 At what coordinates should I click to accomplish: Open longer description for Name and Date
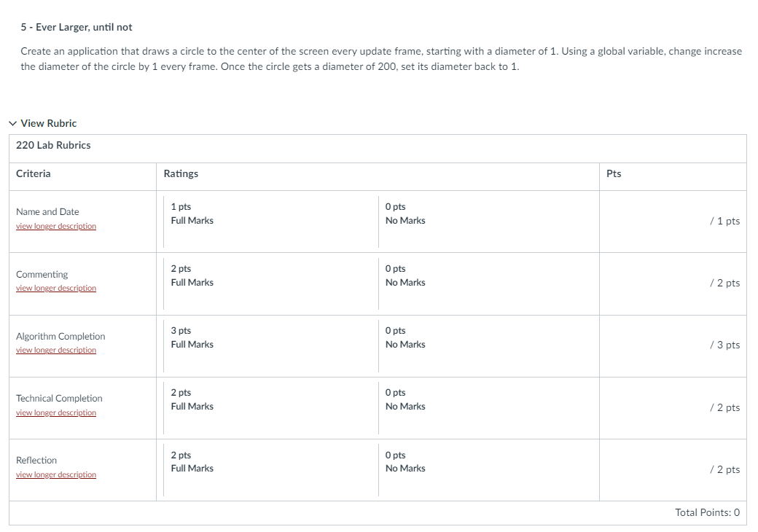(56, 226)
